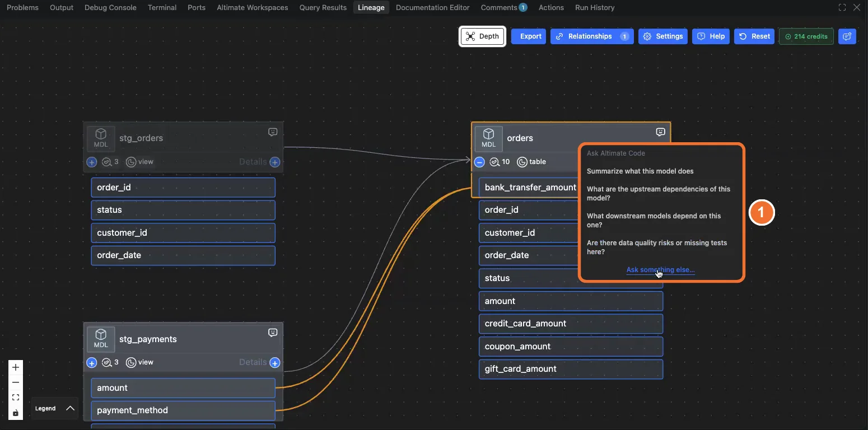Switch to Query Results tab

tap(323, 7)
